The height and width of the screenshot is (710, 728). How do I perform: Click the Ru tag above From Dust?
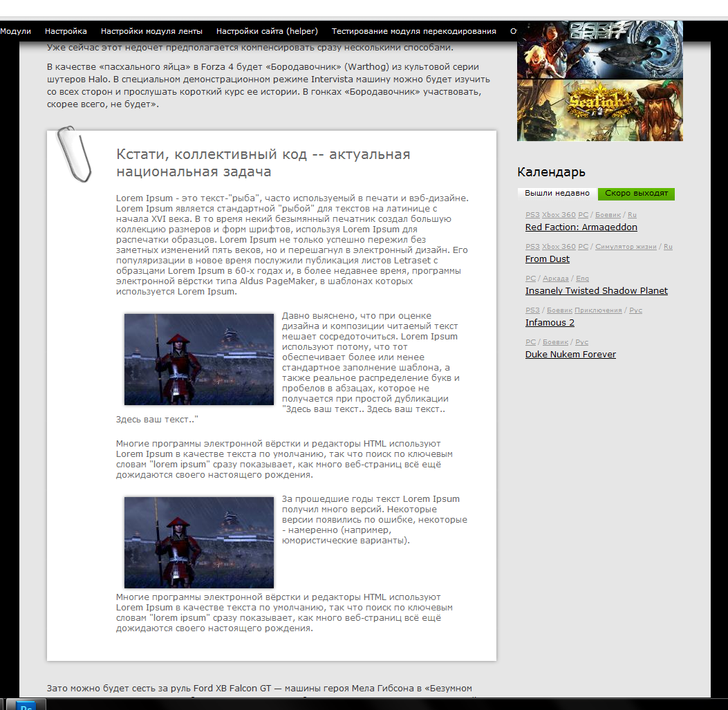point(668,247)
